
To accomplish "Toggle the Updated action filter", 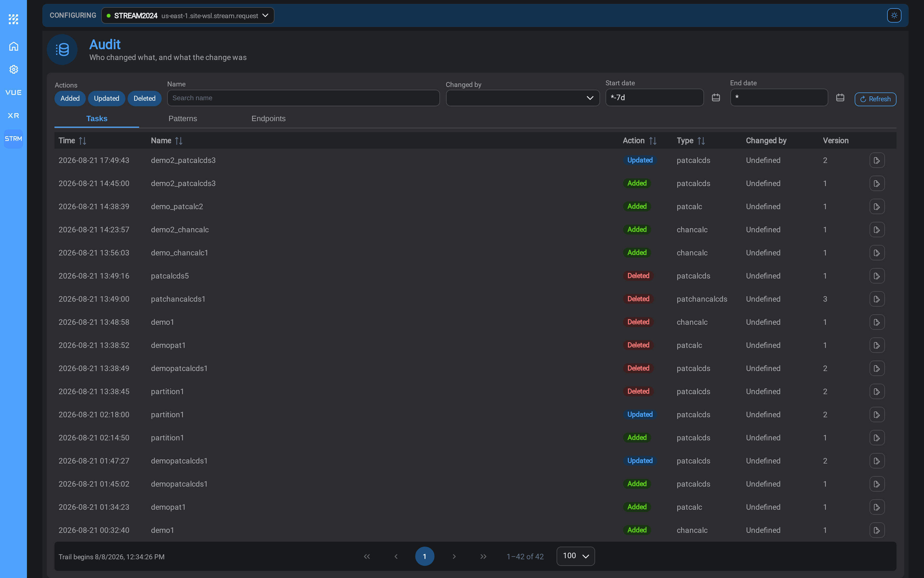I will pyautogui.click(x=106, y=98).
